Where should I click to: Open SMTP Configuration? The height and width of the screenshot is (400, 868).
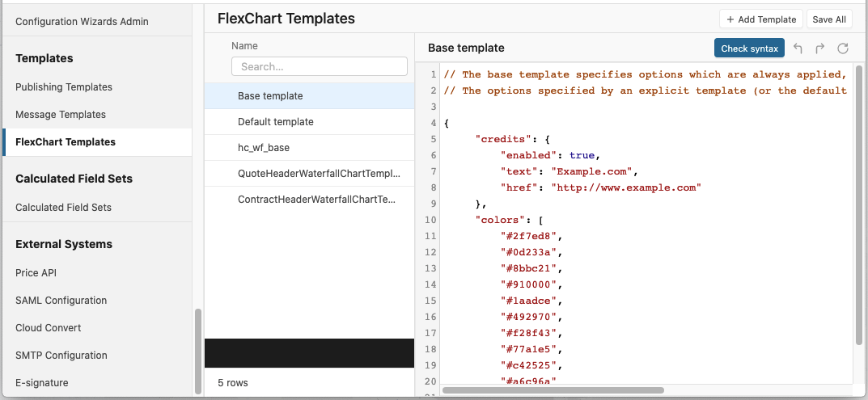click(61, 356)
